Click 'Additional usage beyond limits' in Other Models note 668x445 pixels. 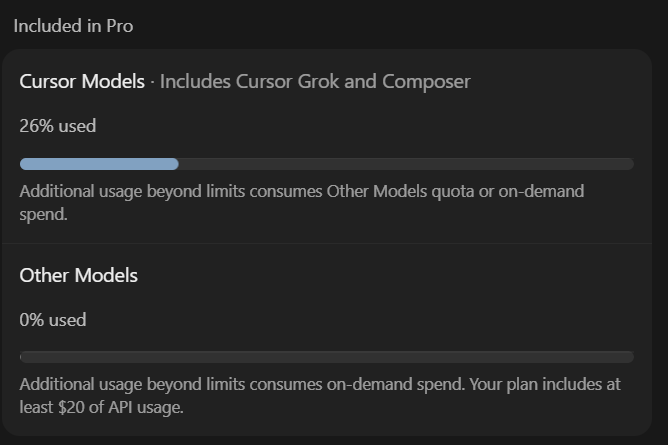point(130,385)
